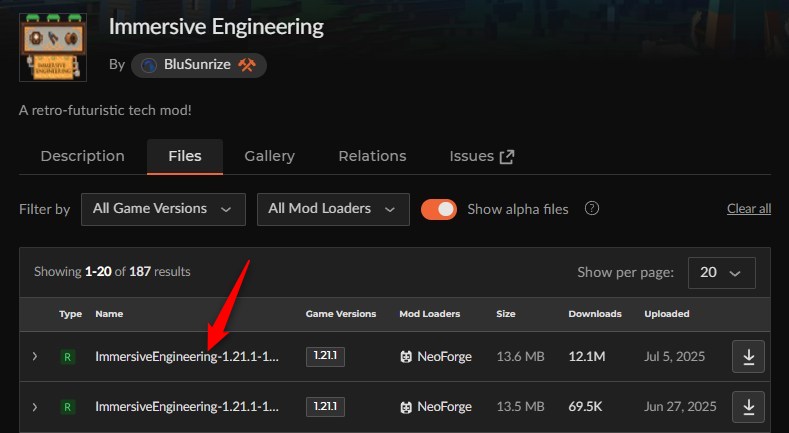Open All Mod Loaders dropdown
789x433 pixels.
[x=333, y=209]
